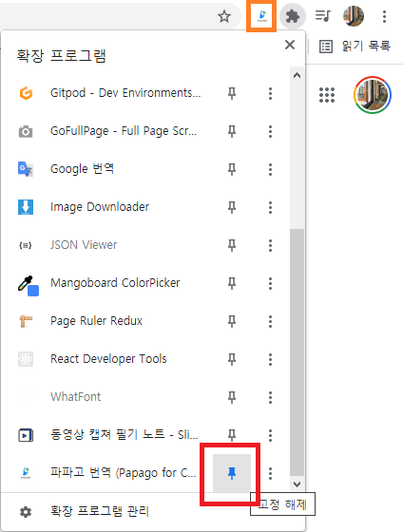403x532 pixels.
Task: Pin Gitpod to the toolbar
Action: [x=232, y=93]
